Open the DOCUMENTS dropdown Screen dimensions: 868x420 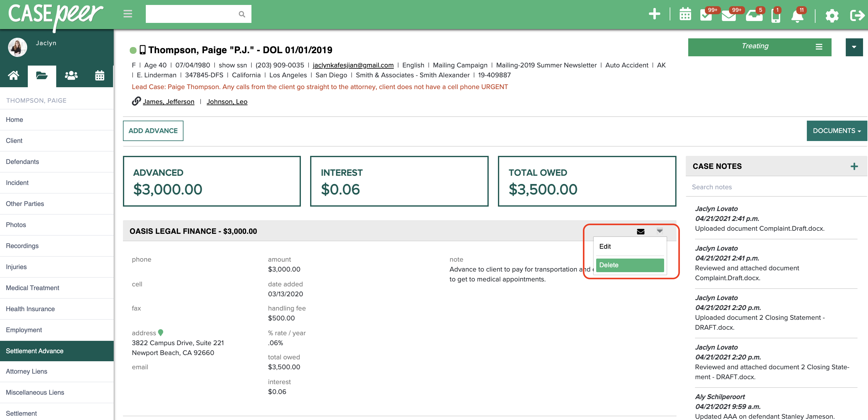[836, 131]
